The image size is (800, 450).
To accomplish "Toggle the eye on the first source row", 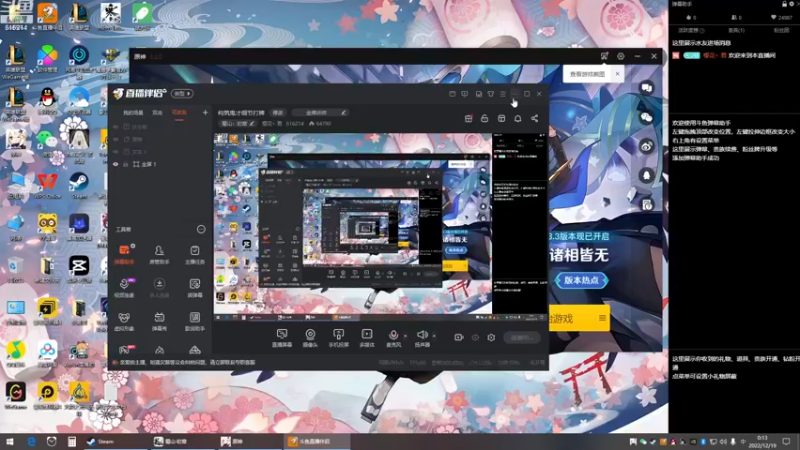I will 116,127.
